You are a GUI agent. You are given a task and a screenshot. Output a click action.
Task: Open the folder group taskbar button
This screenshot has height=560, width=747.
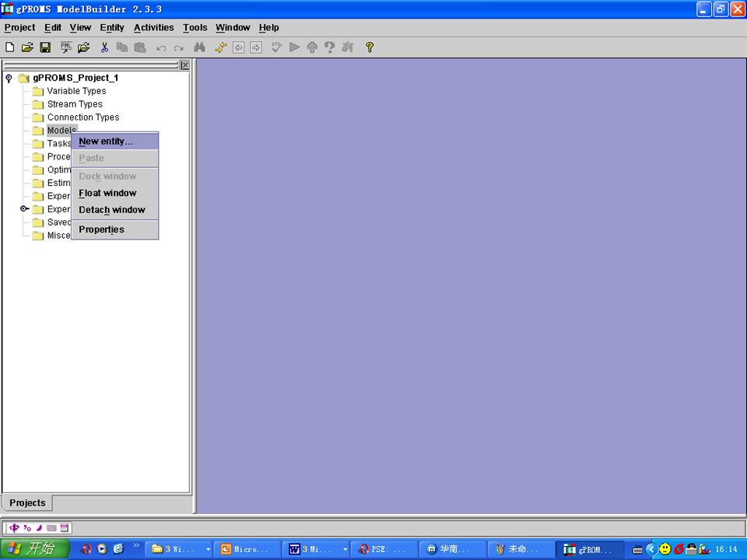click(178, 549)
